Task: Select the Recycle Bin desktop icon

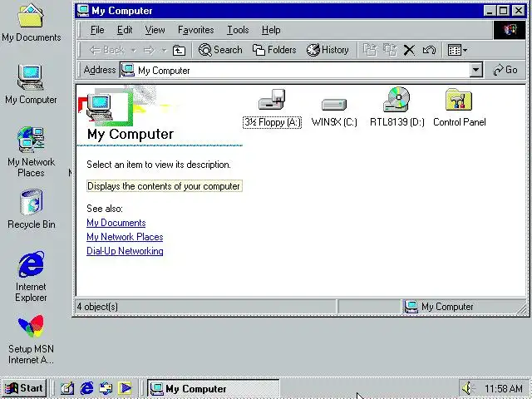Action: coord(32,209)
